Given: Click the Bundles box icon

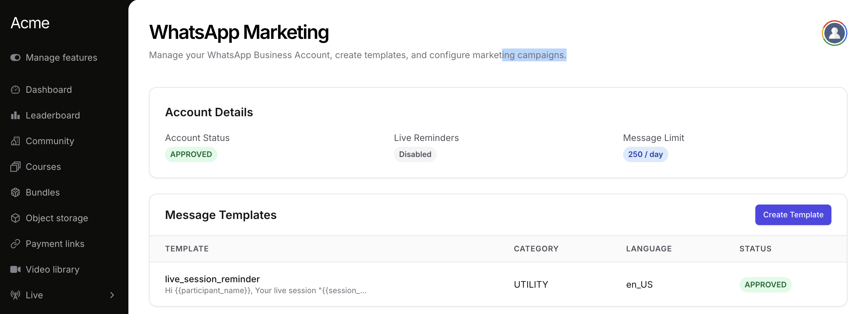Looking at the screenshot, I should [15, 192].
